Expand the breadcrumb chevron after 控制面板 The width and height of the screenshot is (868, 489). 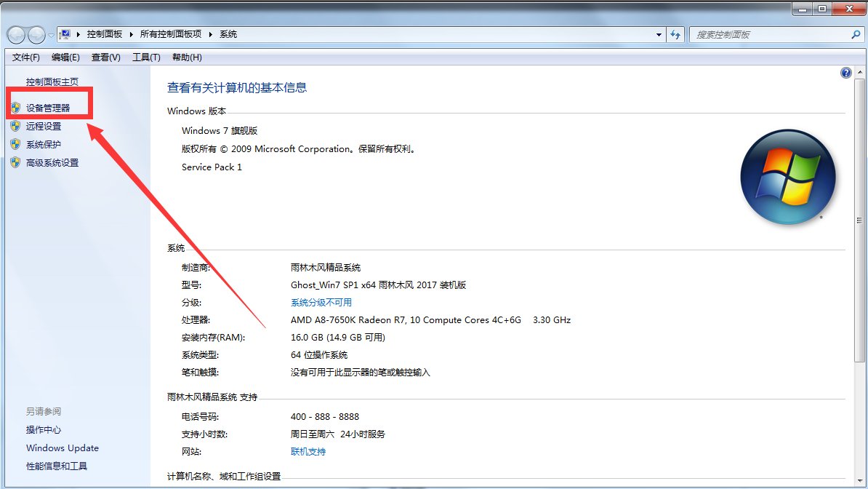pos(132,33)
